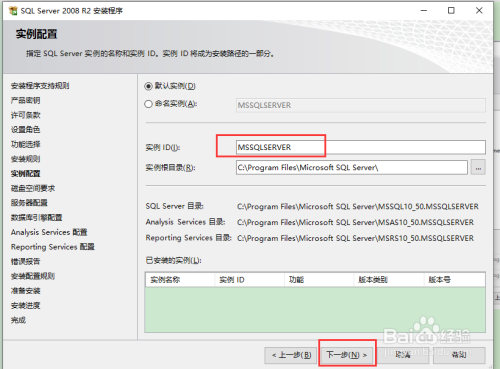500x369 pixels.
Task: Click the 取消 cancel button
Action: (x=403, y=355)
